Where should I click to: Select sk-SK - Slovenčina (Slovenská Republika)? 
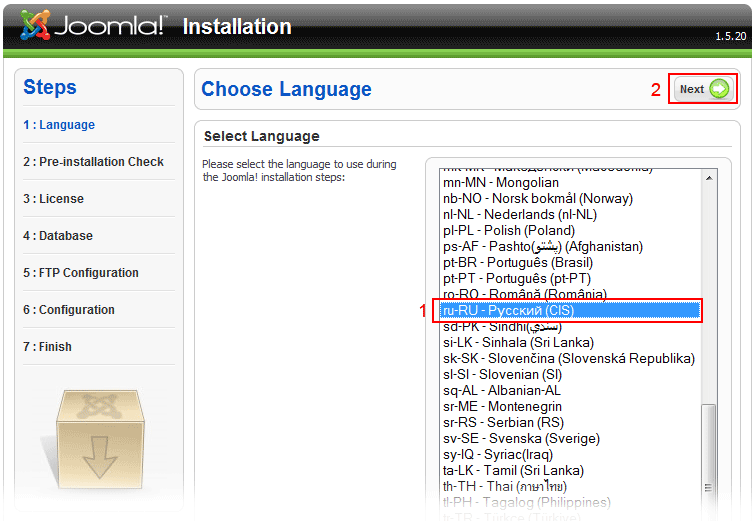(x=571, y=359)
